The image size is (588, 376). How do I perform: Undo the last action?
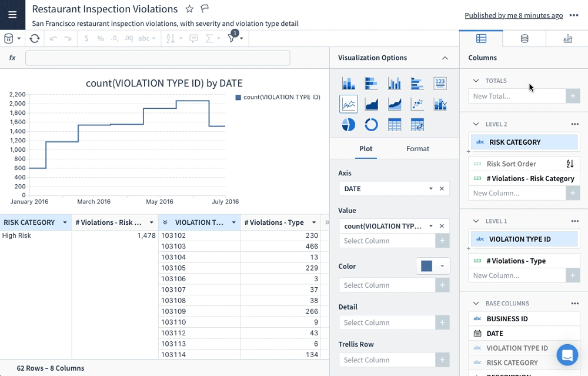click(x=54, y=38)
